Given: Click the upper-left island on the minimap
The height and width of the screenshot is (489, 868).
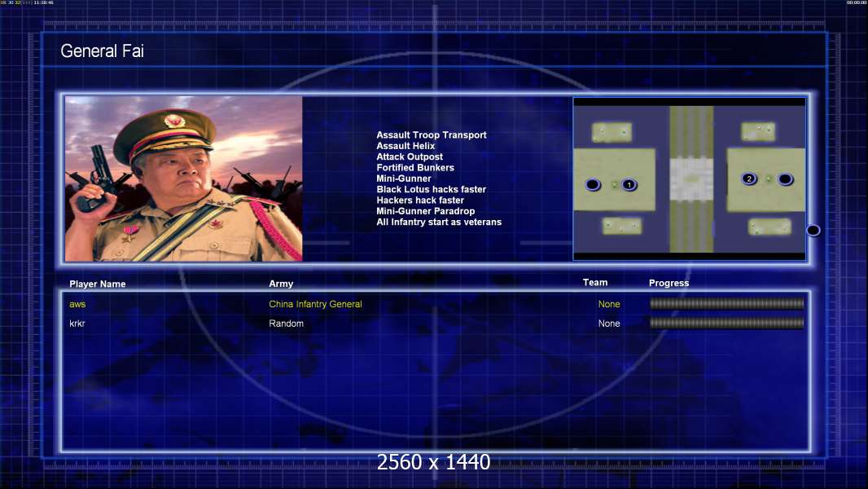Looking at the screenshot, I should 612,132.
